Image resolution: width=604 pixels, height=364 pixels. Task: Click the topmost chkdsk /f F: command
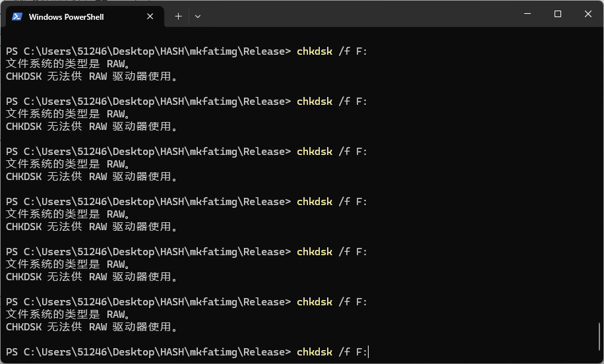tap(332, 51)
